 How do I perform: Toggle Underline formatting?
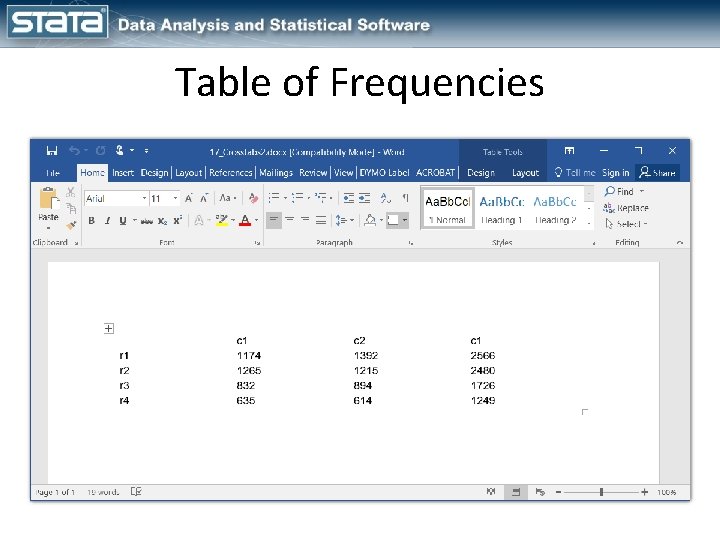pyautogui.click(x=123, y=221)
